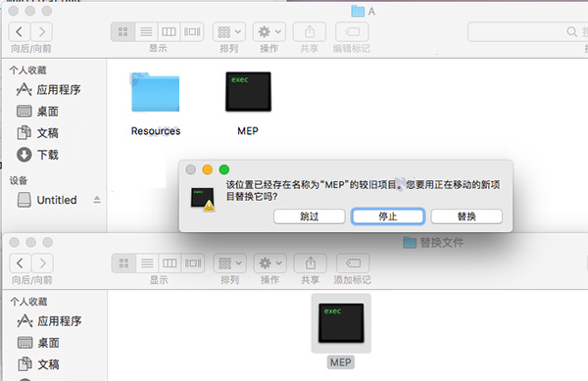The image size is (588, 381).
Task: Select 桌面 in the A window sidebar
Action: (38, 112)
